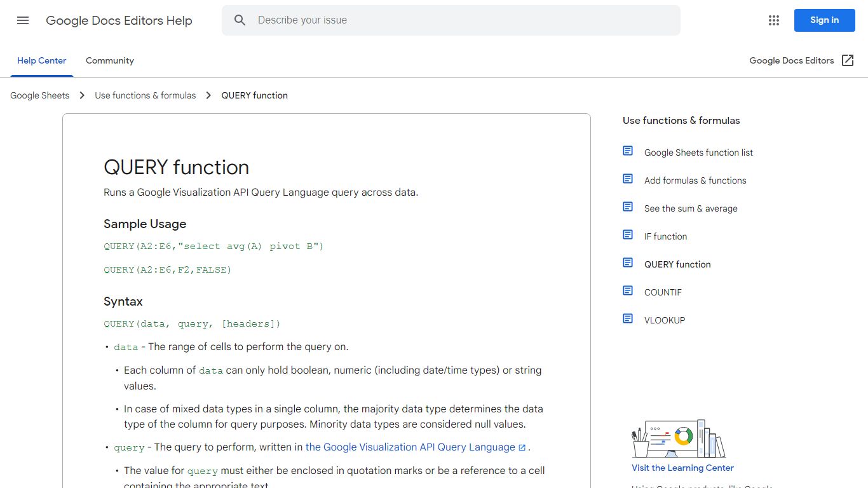Open Google Sheets function list article
868x488 pixels.
point(698,152)
